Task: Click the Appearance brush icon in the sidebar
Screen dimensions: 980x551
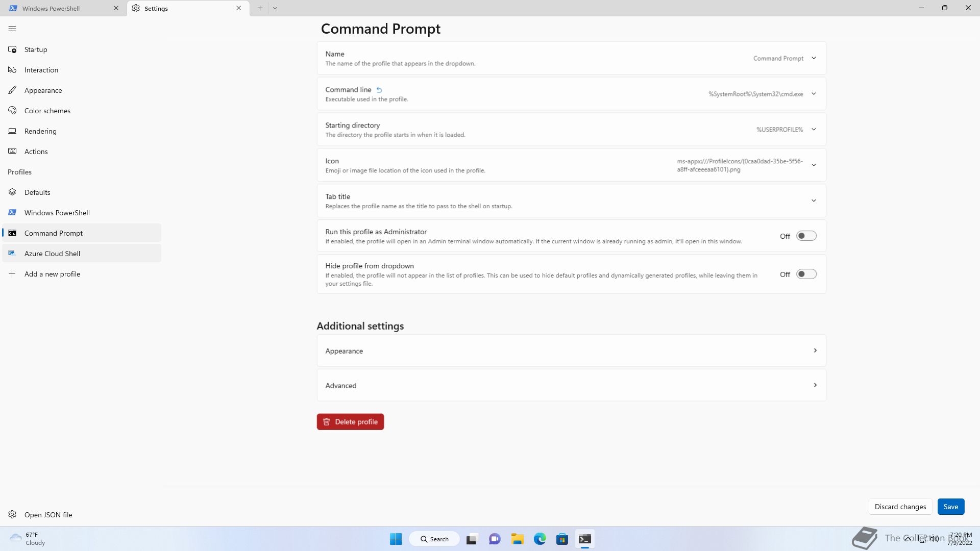Action: click(x=12, y=90)
